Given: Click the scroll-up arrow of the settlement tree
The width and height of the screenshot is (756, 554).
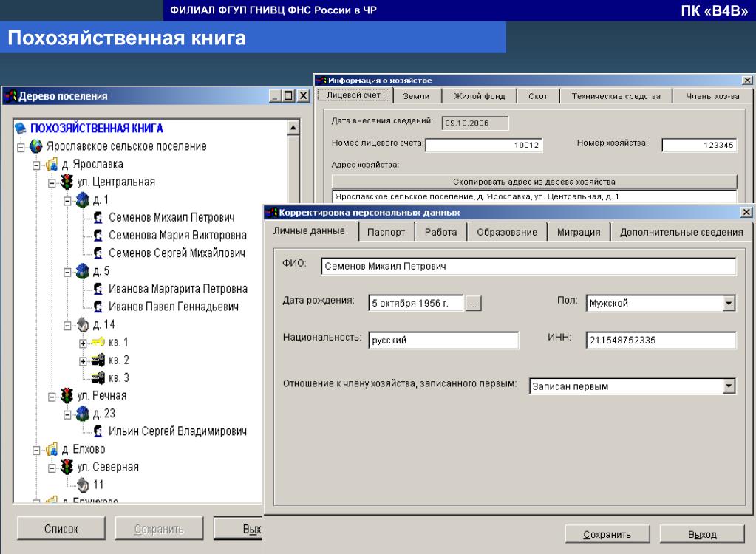Looking at the screenshot, I should tap(293, 128).
